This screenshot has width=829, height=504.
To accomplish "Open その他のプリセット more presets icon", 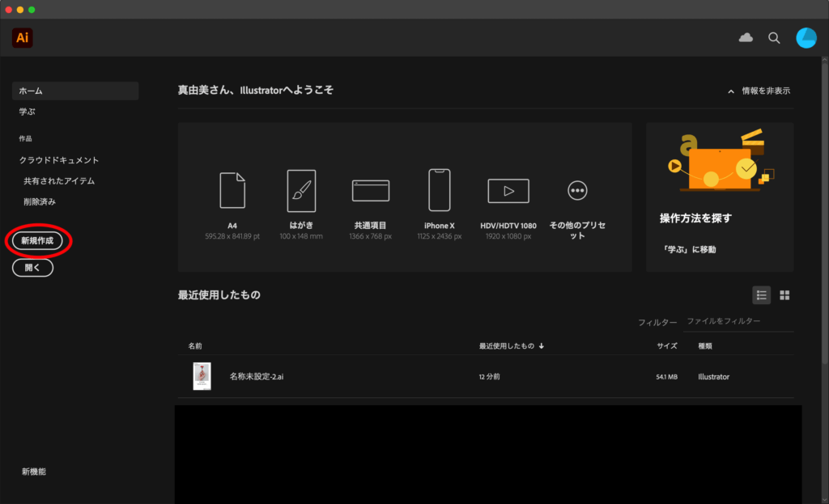I will (x=577, y=191).
